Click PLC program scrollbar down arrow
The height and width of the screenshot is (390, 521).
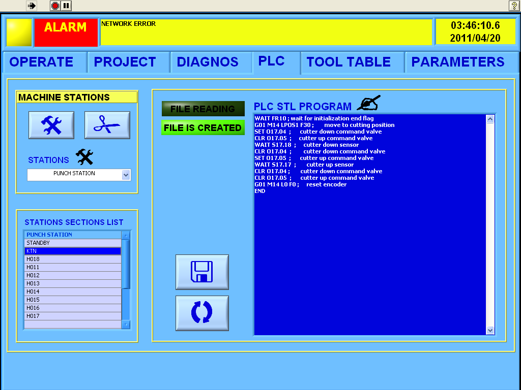(490, 330)
